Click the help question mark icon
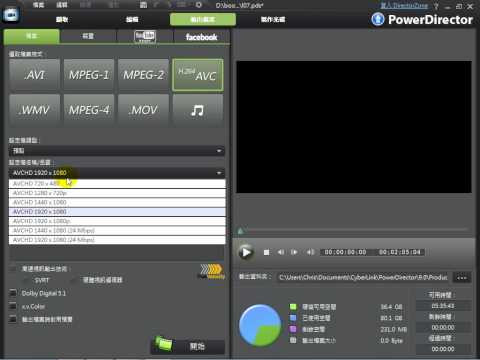This screenshot has height=360, width=480. (436, 6)
